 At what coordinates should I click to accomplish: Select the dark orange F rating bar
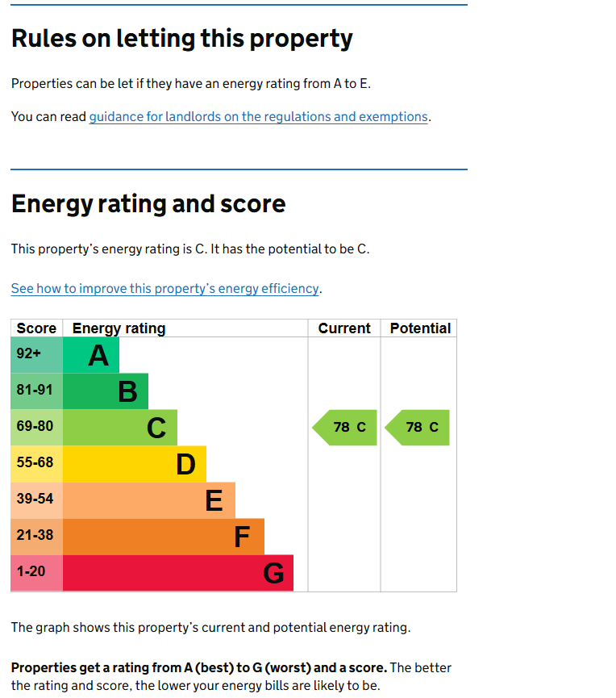(164, 537)
